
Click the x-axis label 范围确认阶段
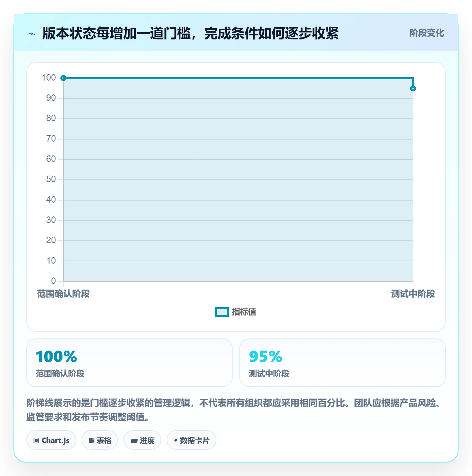tap(63, 294)
